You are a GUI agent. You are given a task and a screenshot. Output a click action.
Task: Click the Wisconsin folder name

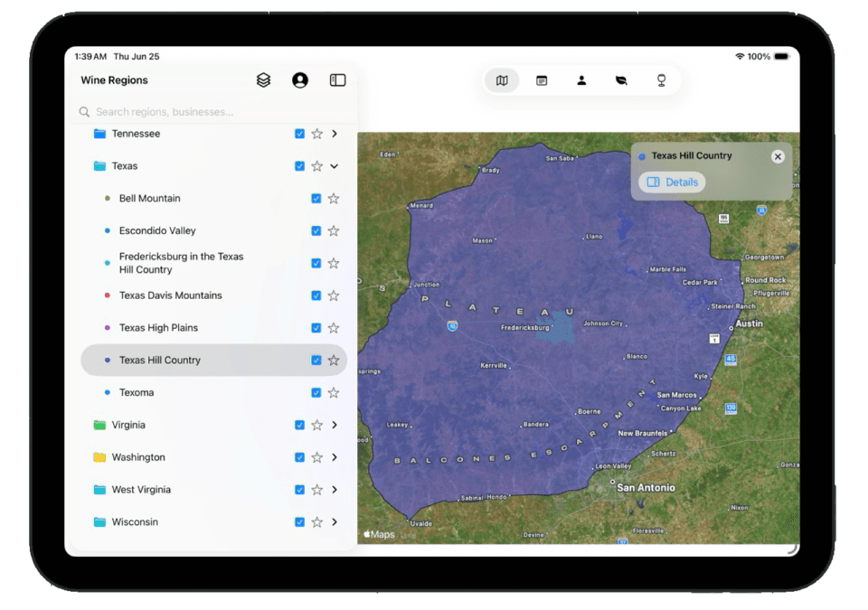135,522
